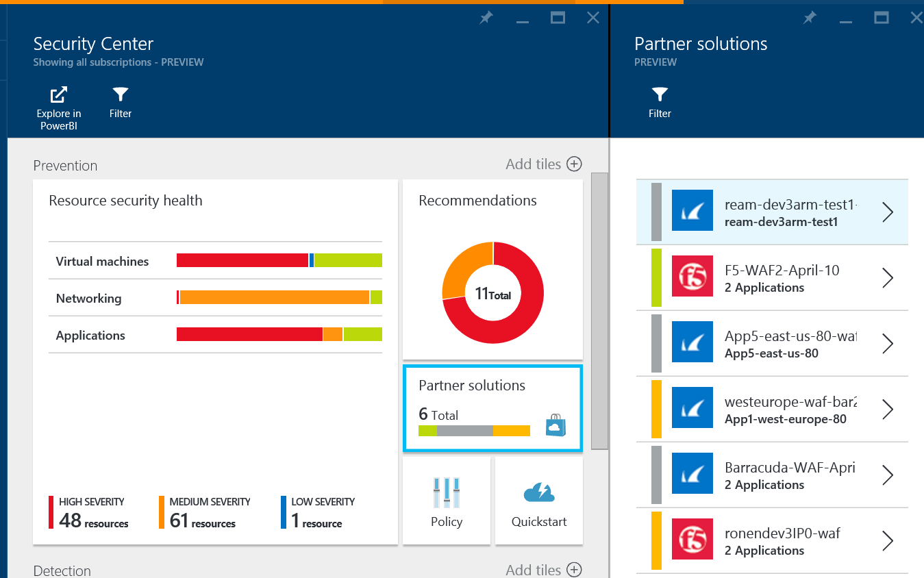Expand F5-WAF2-April-10 solution chevron
Screen dimensions: 924x578
coord(888,278)
